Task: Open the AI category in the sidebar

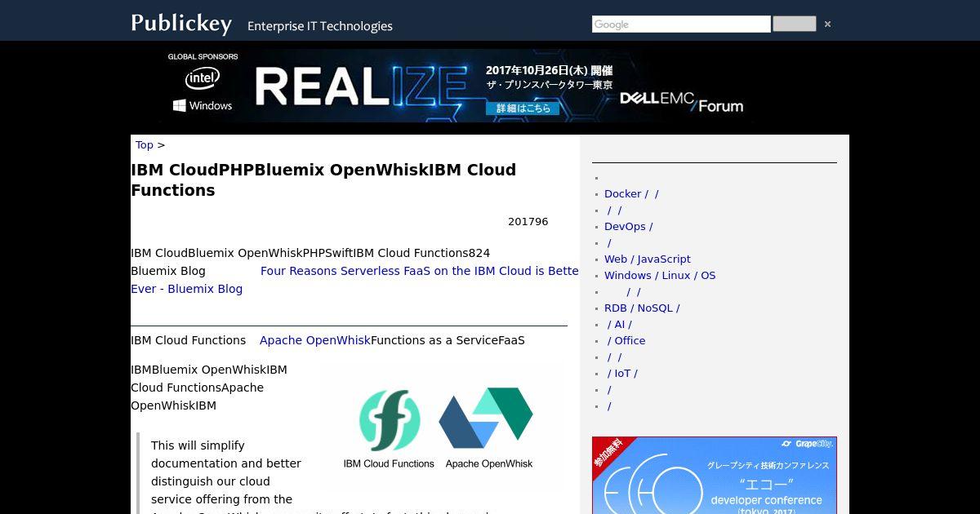Action: [x=619, y=325]
